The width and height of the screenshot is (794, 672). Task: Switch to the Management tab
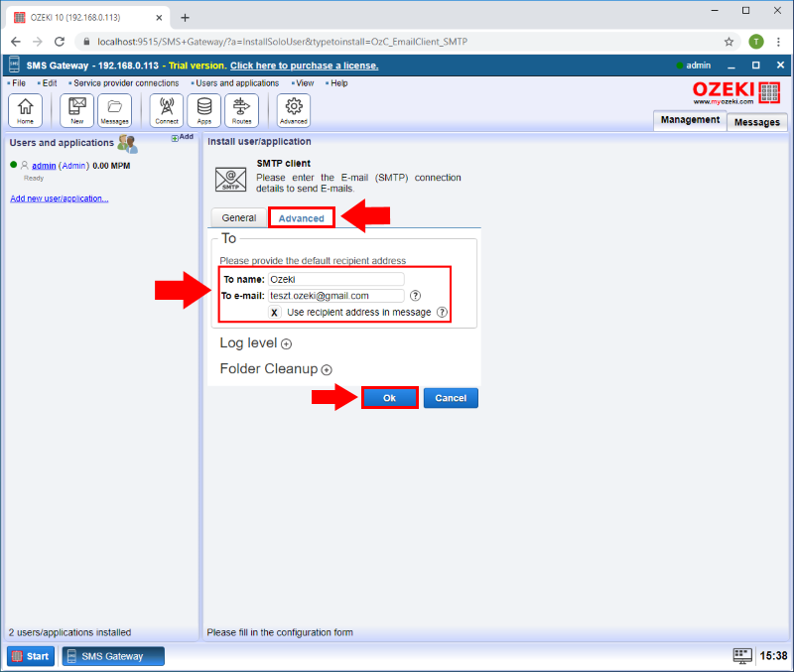click(690, 120)
